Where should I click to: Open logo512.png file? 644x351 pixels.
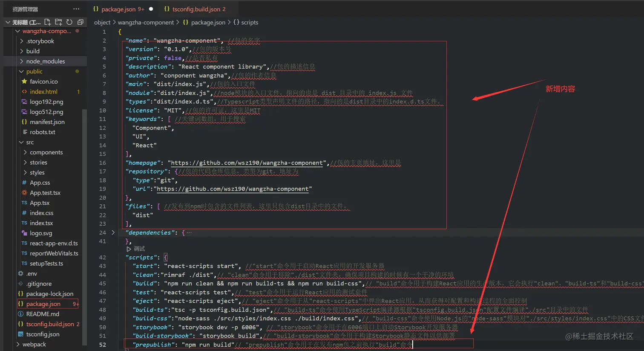tap(46, 112)
